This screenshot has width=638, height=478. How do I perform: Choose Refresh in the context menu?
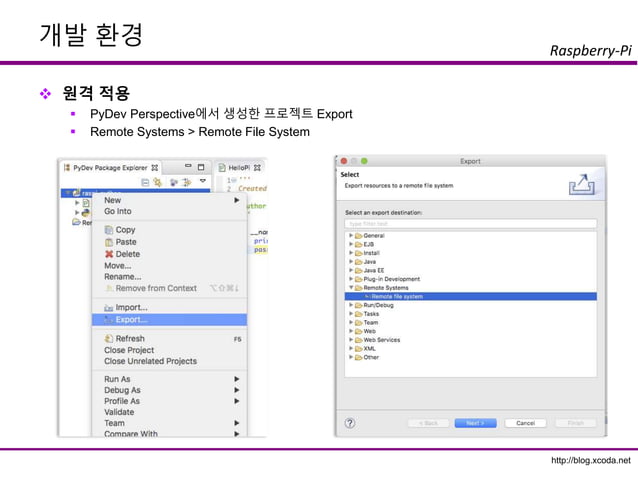pyautogui.click(x=169, y=338)
